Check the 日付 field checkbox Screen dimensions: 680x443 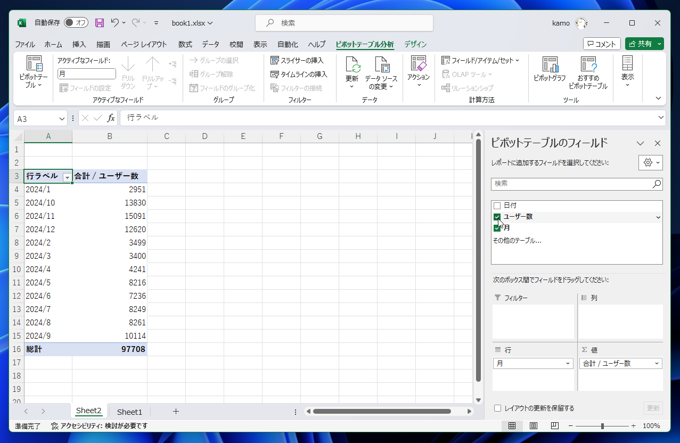tap(497, 205)
